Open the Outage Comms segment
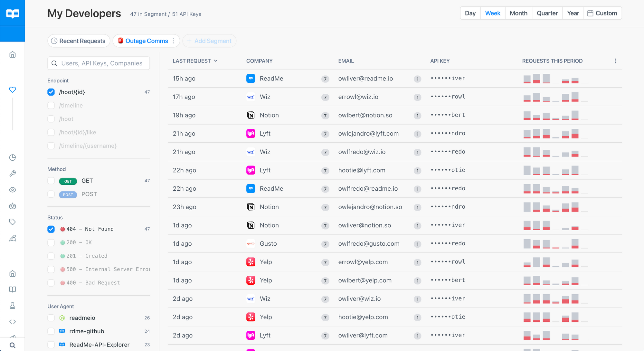The image size is (644, 351). 147,41
